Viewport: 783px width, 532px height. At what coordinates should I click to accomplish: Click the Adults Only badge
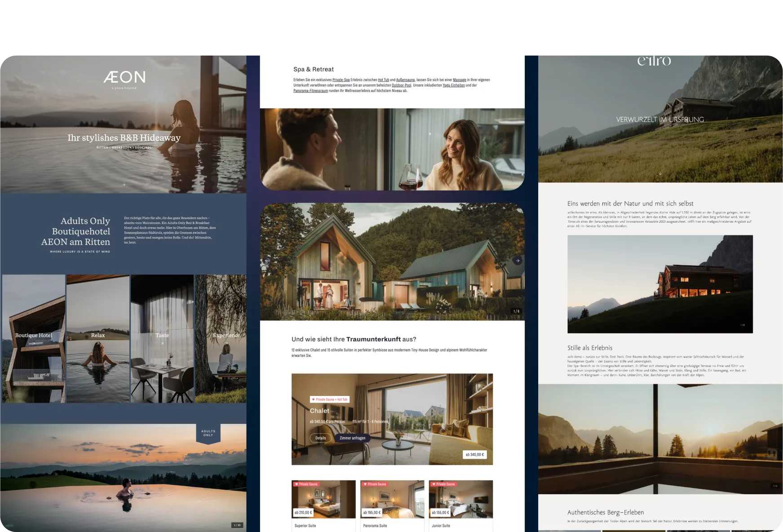click(x=208, y=434)
